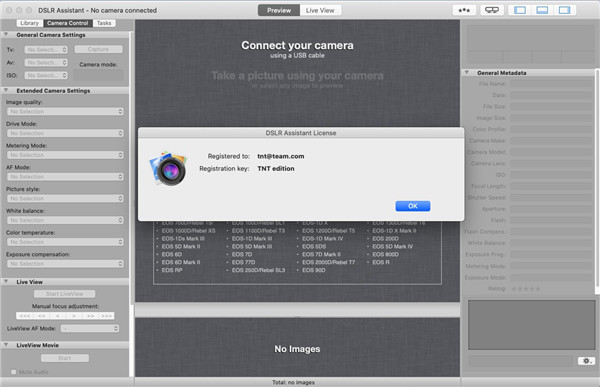The width and height of the screenshot is (600, 387).
Task: Click 'EOS RP' in the camera list
Action: tap(172, 270)
